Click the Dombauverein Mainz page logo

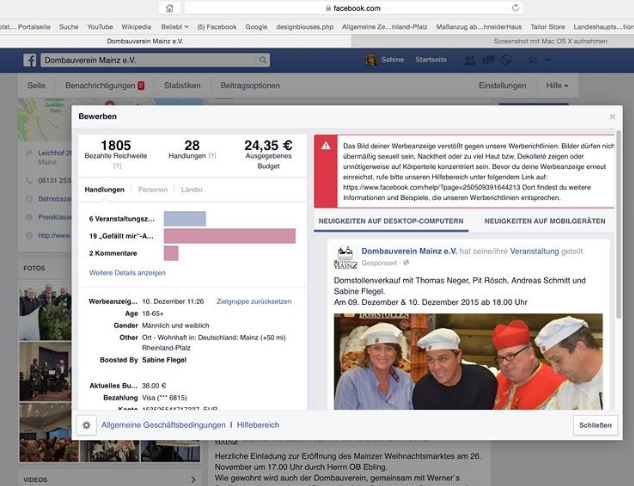345,257
